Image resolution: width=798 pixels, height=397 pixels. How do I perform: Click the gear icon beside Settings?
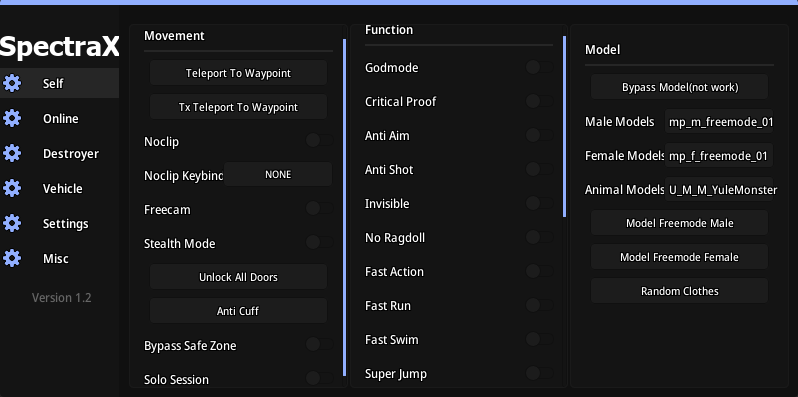[x=12, y=223]
